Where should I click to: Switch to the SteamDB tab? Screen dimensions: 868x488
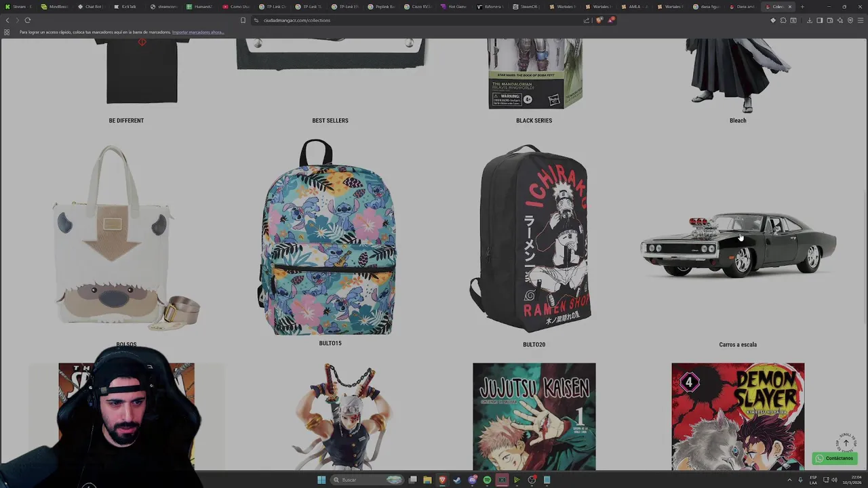pos(527,7)
